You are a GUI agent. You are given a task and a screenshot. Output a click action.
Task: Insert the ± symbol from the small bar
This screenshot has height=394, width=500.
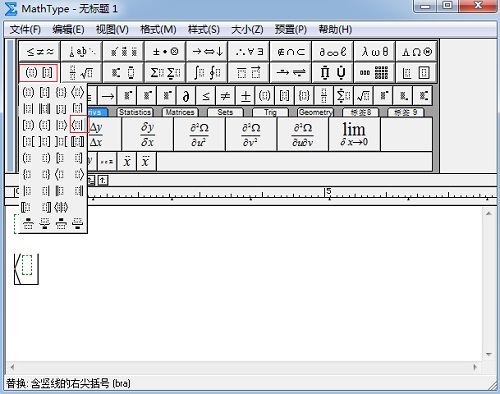click(245, 96)
